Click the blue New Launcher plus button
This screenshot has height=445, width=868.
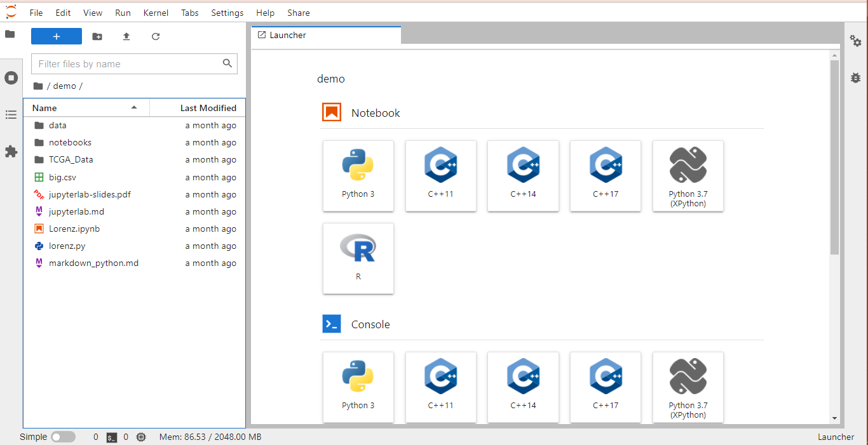point(57,36)
